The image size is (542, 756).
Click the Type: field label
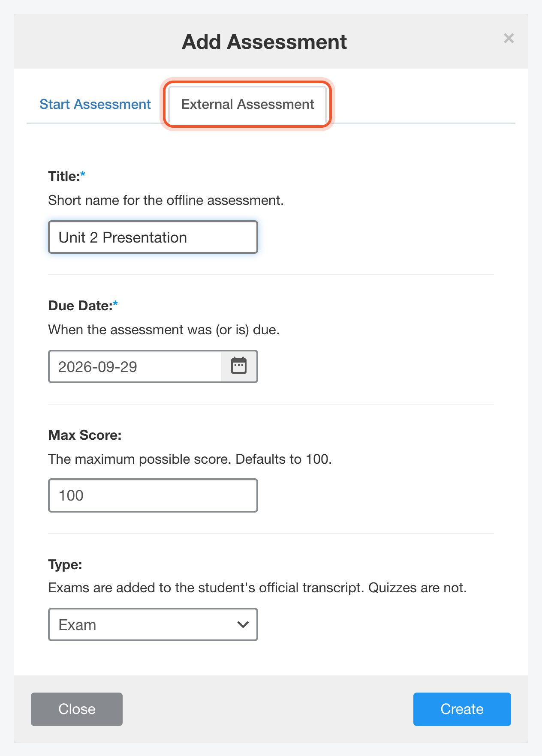tap(65, 564)
